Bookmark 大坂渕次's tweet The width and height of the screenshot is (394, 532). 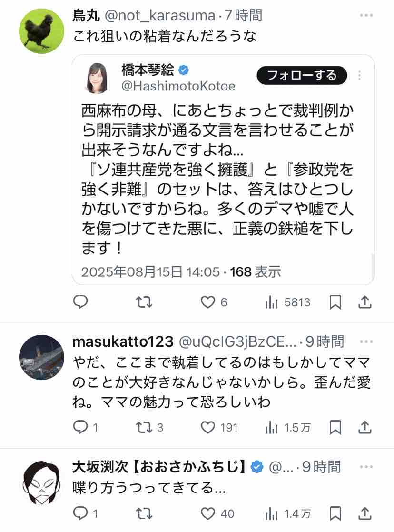[x=335, y=513]
